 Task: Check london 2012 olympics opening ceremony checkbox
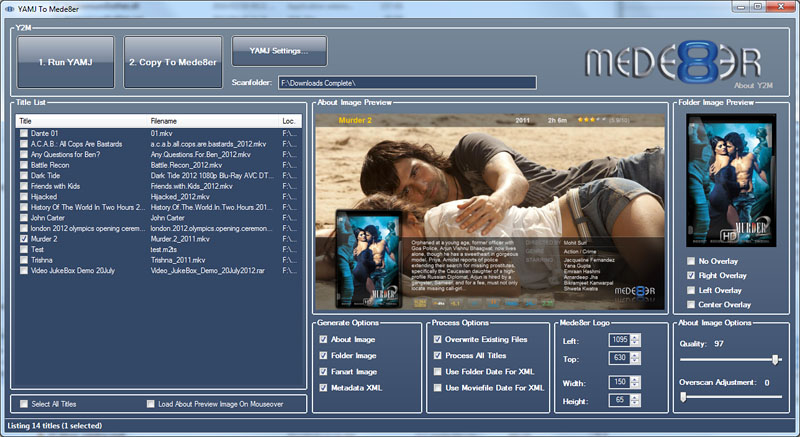coord(23,228)
